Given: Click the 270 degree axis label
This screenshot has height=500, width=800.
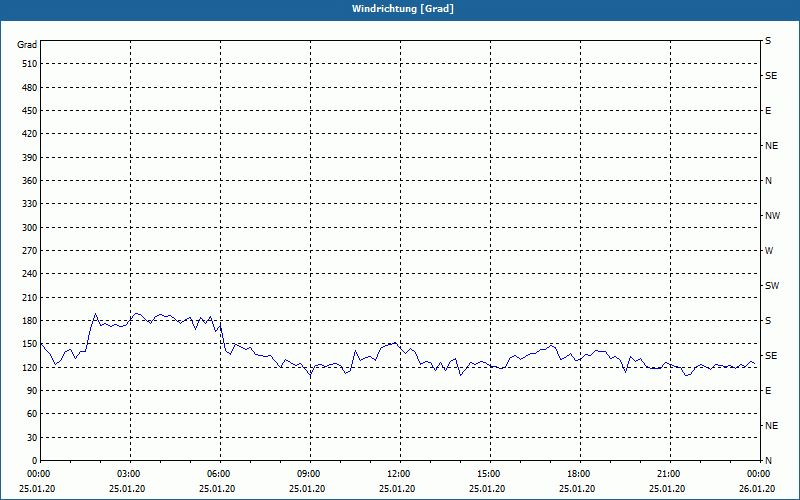Looking at the screenshot, I should (x=30, y=251).
